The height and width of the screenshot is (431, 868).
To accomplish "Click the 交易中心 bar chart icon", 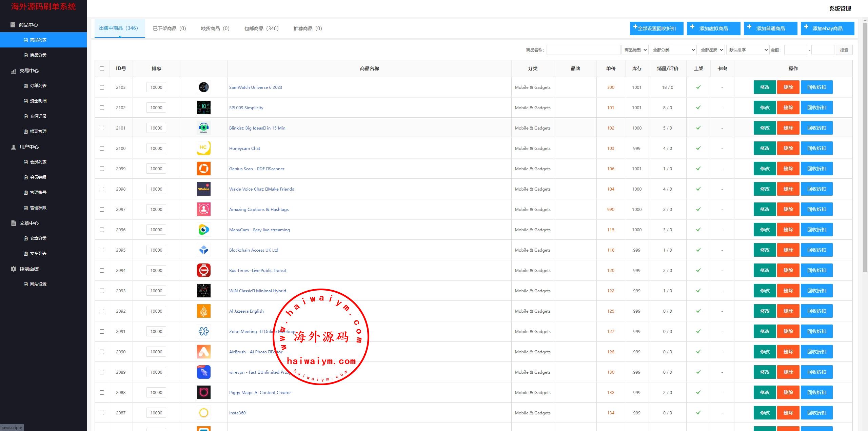I will point(14,71).
